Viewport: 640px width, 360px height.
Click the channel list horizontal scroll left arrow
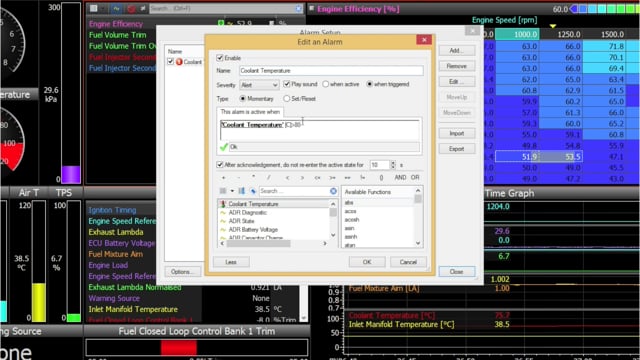coord(222,244)
